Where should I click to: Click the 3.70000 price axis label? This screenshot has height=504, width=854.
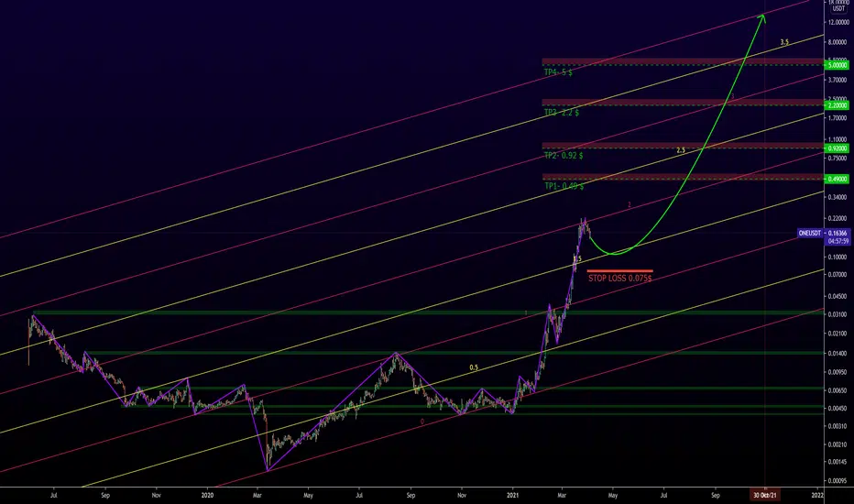point(838,80)
